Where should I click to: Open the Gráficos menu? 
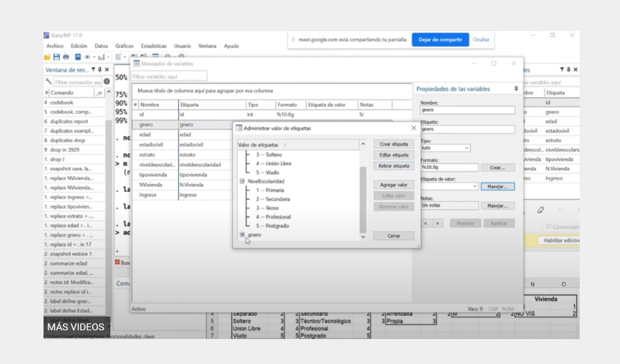click(125, 46)
